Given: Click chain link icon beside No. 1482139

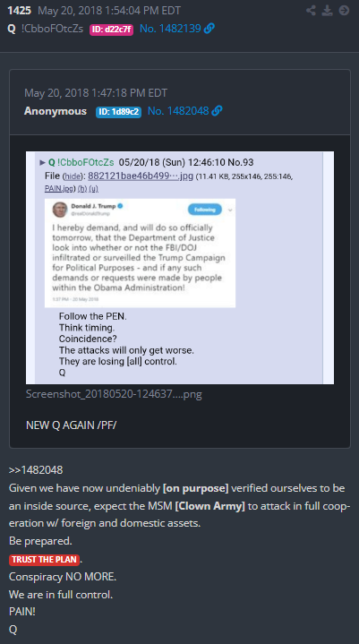Looking at the screenshot, I should 209,29.
